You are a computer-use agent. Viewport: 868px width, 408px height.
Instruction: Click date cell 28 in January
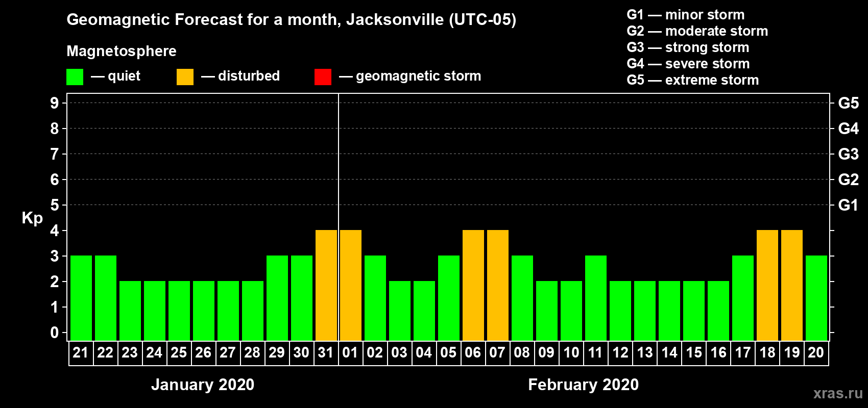pyautogui.click(x=253, y=353)
